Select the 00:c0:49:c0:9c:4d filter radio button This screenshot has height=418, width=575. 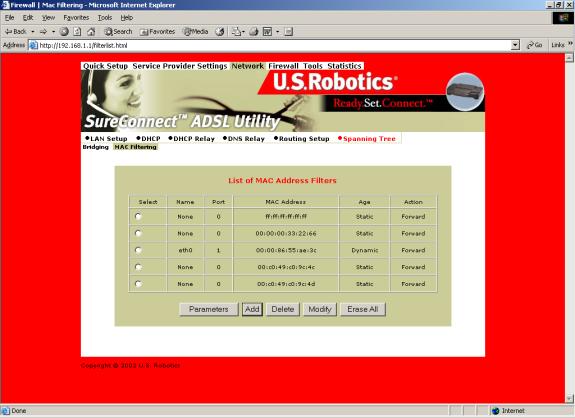(138, 284)
